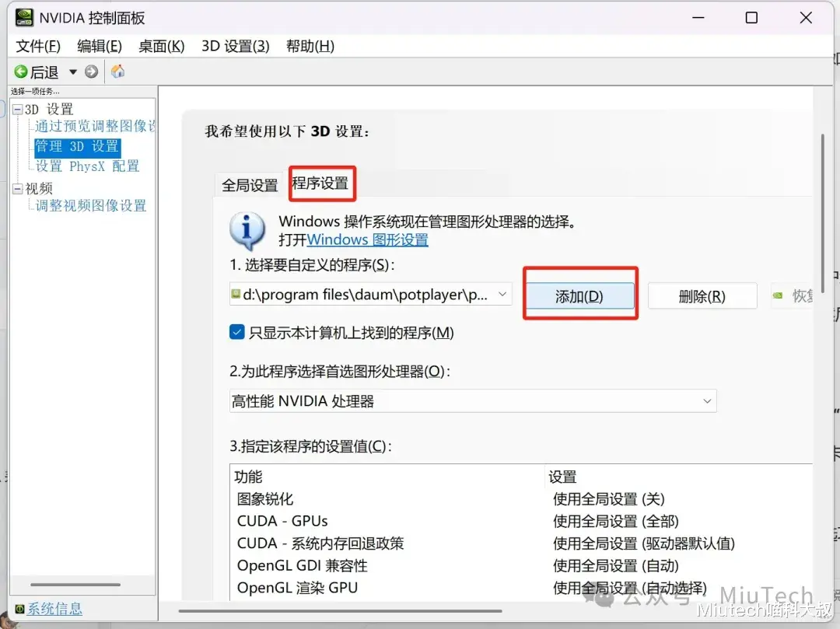840x629 pixels.
Task: Toggle 只显示本计算机上找到的程序 checkbox
Action: click(x=236, y=333)
